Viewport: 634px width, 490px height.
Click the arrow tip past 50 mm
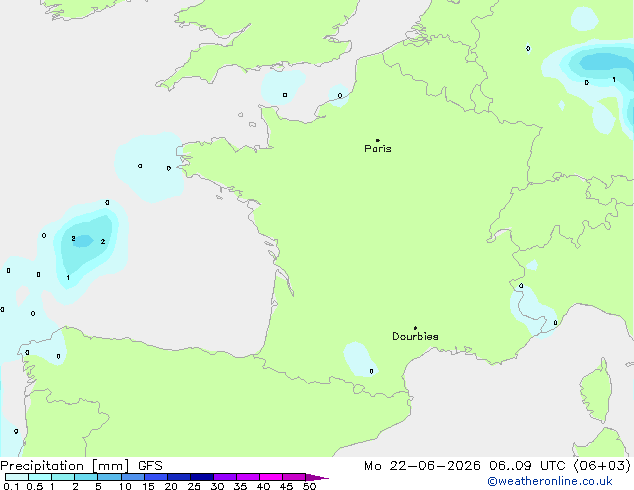point(317,477)
